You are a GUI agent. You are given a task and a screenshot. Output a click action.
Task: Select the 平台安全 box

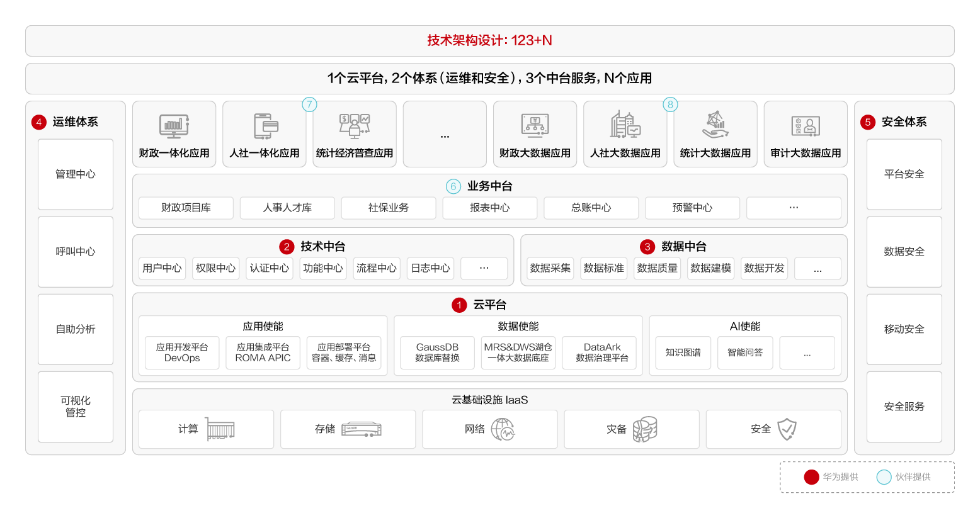904,174
